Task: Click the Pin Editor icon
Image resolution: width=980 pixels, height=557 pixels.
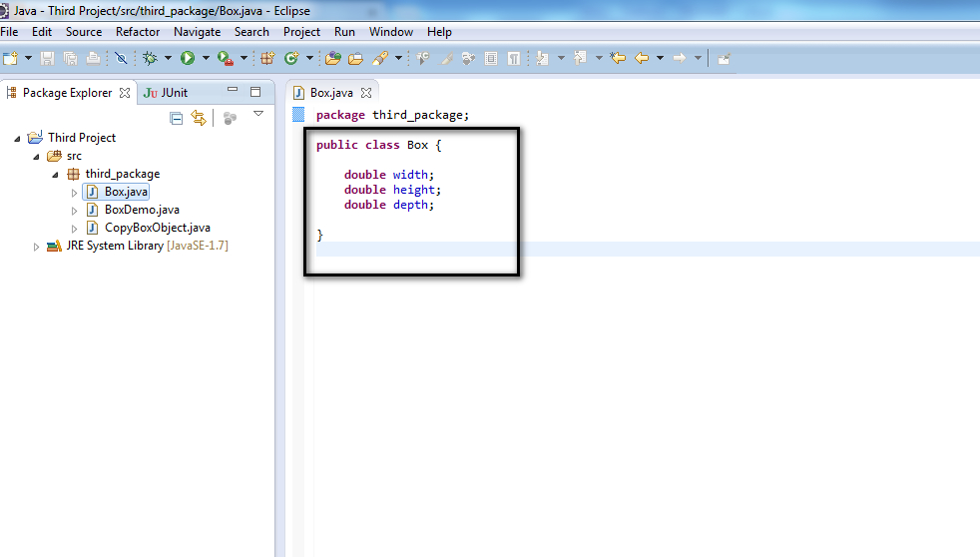Action: point(724,59)
